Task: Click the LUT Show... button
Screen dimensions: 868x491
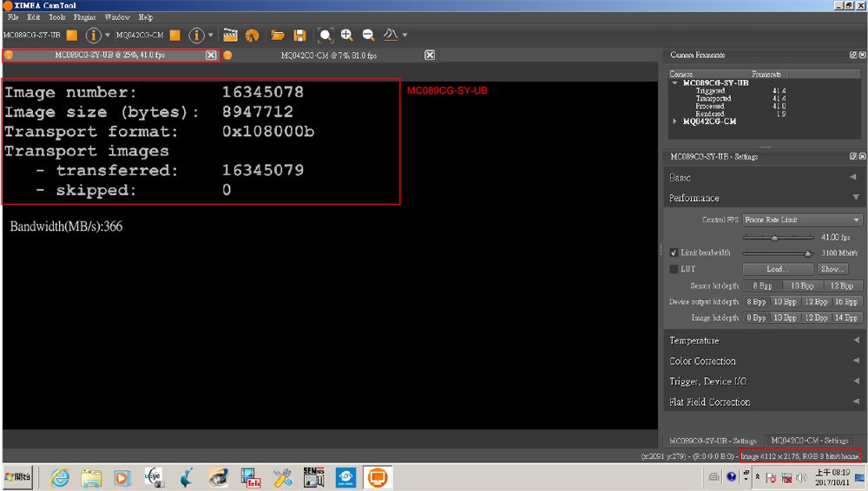Action: [x=832, y=269]
